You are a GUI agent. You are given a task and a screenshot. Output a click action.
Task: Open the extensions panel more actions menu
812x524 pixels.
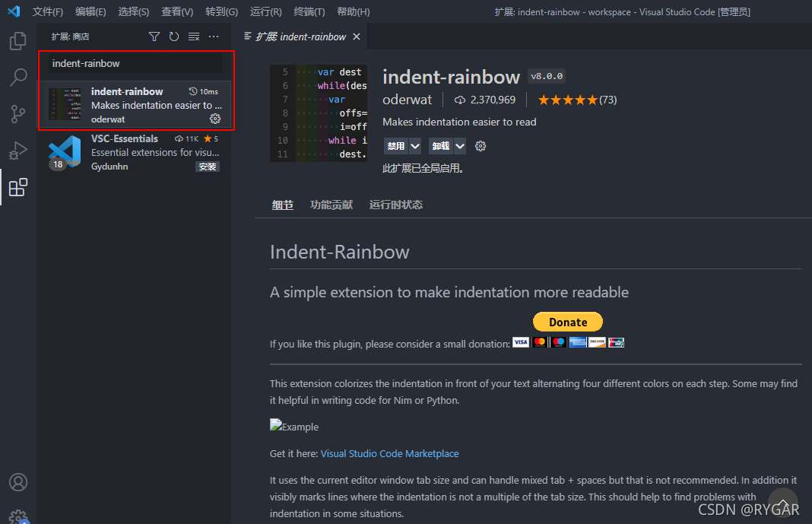(x=214, y=37)
